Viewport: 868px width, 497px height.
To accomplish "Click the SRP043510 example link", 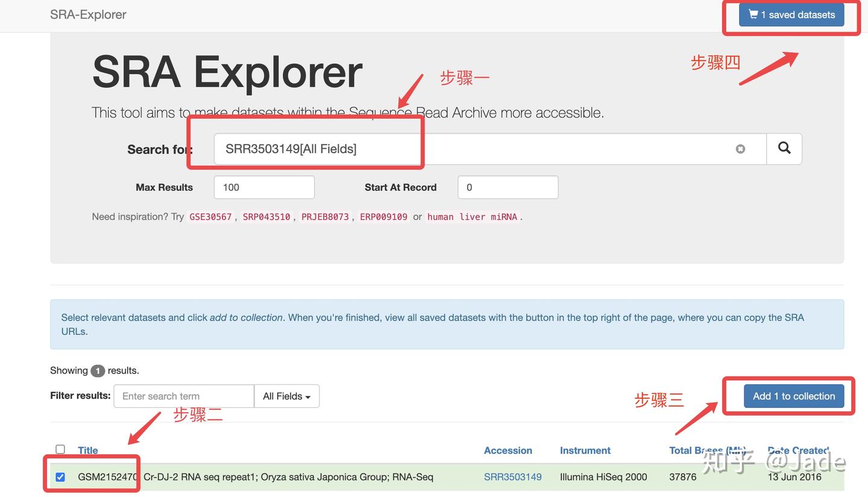I will click(x=266, y=216).
